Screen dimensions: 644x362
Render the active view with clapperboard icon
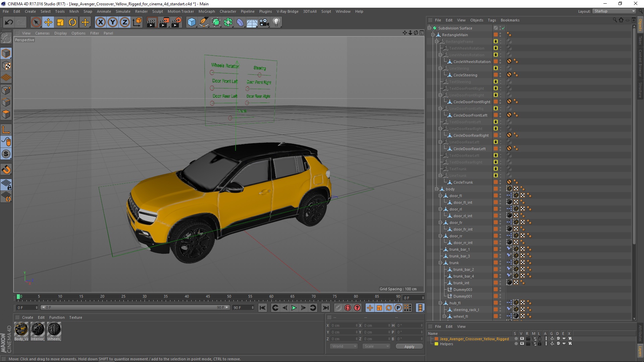pyautogui.click(x=152, y=22)
